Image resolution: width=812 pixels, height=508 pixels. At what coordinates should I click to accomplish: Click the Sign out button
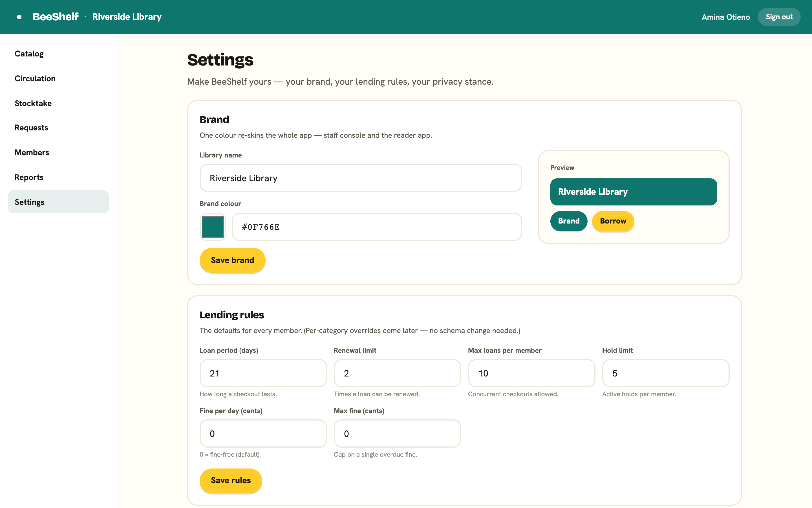pos(779,17)
